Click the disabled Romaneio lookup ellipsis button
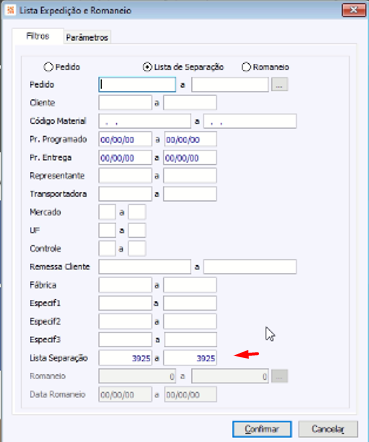369x442 pixels. point(279,376)
